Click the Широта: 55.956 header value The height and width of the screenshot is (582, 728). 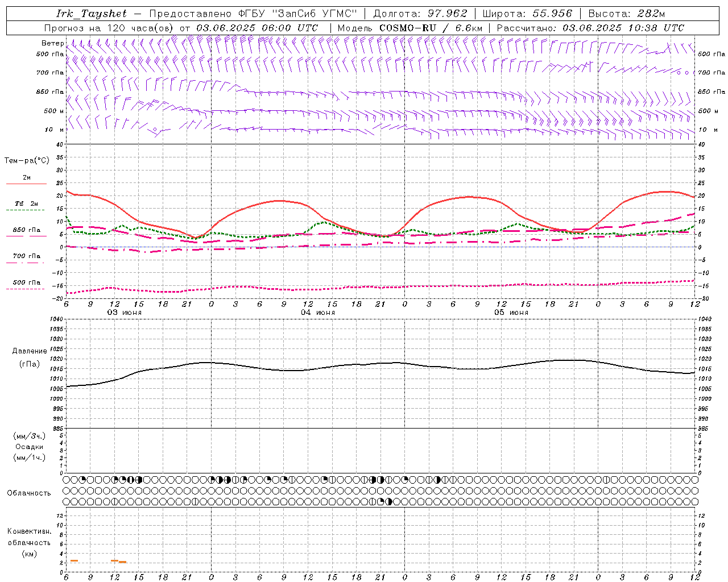(527, 14)
